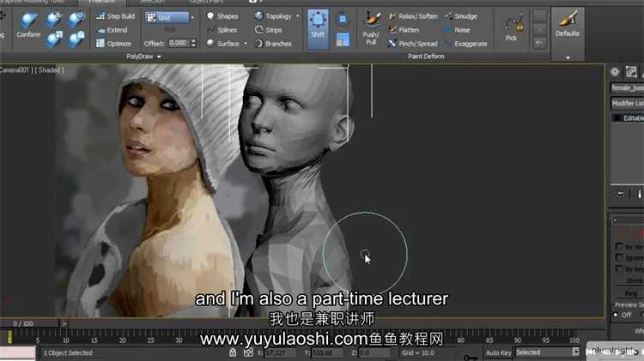Click the Defaults brush settings icon

tap(568, 24)
